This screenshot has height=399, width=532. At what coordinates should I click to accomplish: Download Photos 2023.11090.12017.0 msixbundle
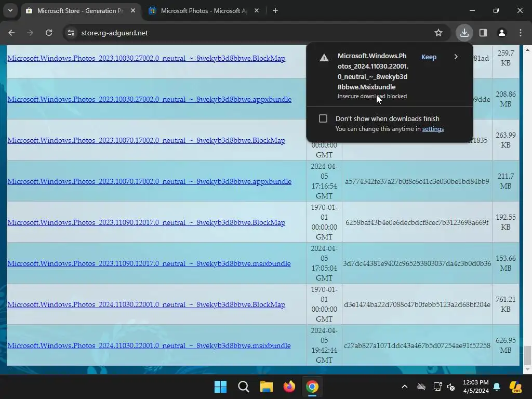149,263
